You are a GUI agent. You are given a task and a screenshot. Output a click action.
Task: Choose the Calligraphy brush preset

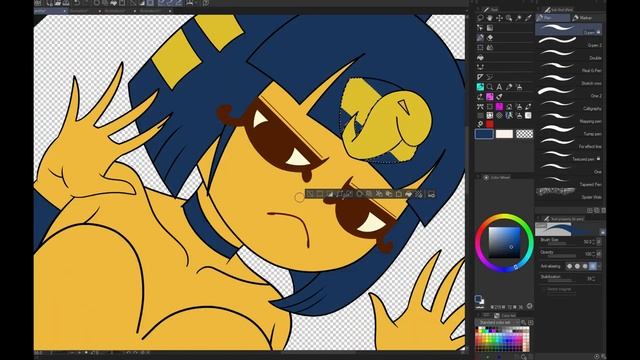(569, 105)
